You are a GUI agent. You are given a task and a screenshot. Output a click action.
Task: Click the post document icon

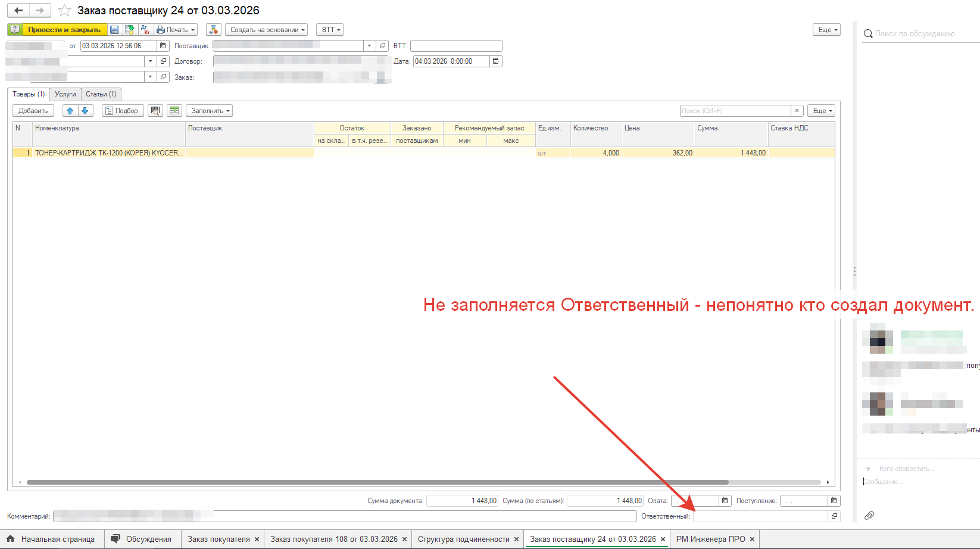click(x=130, y=30)
